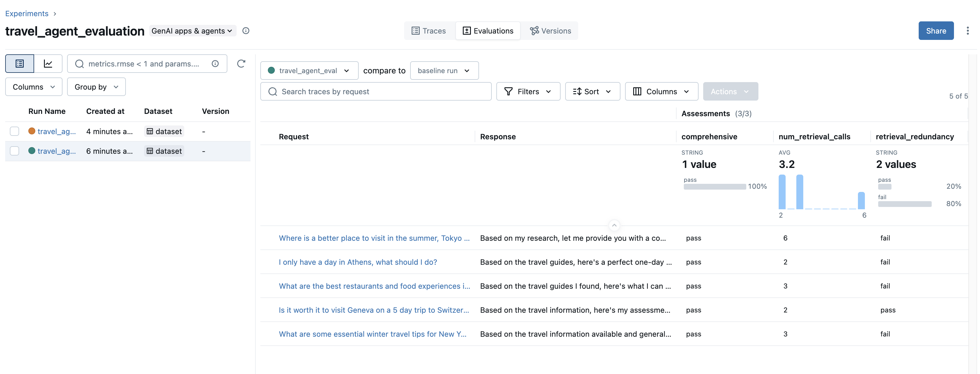Open the baseline run dropdown

pyautogui.click(x=444, y=70)
